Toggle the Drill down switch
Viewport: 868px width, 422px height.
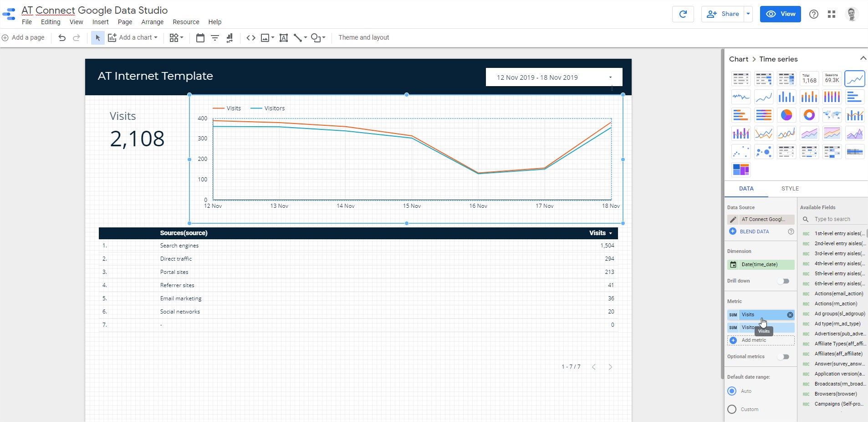point(783,281)
